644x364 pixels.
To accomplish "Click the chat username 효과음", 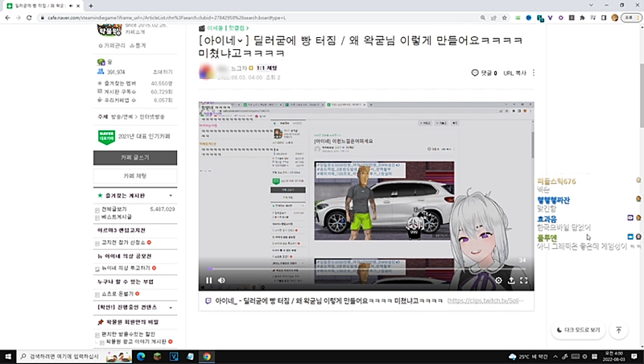I will (547, 219).
